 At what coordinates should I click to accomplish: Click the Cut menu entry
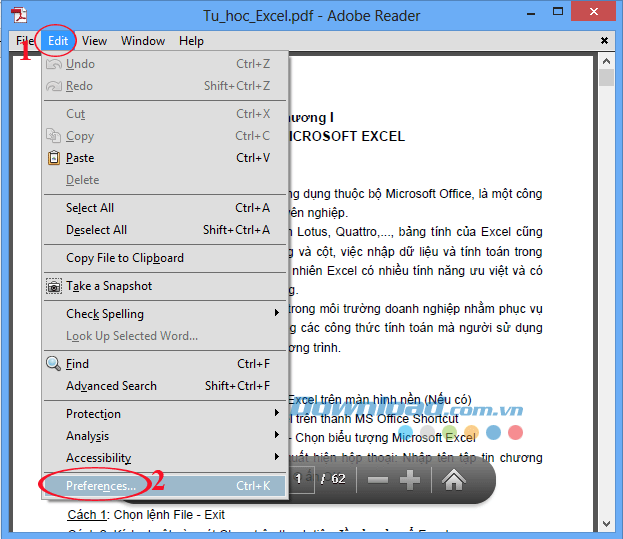click(x=164, y=114)
